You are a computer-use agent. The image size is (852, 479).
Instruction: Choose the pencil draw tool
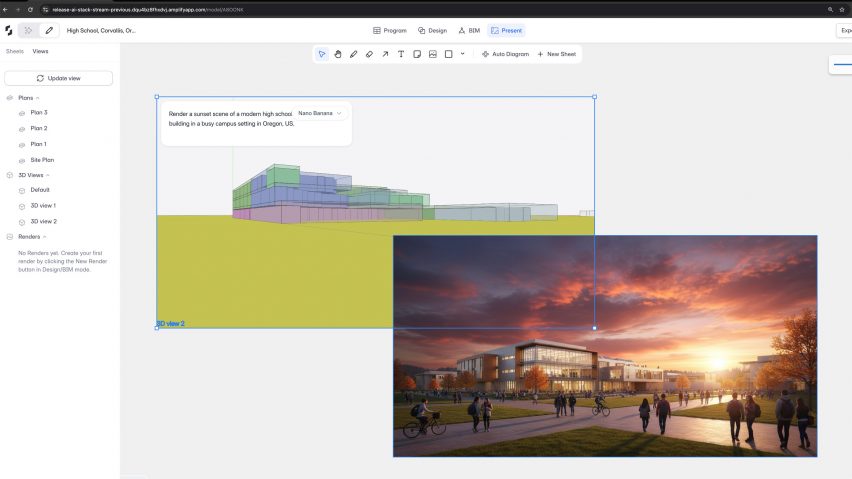pos(353,54)
